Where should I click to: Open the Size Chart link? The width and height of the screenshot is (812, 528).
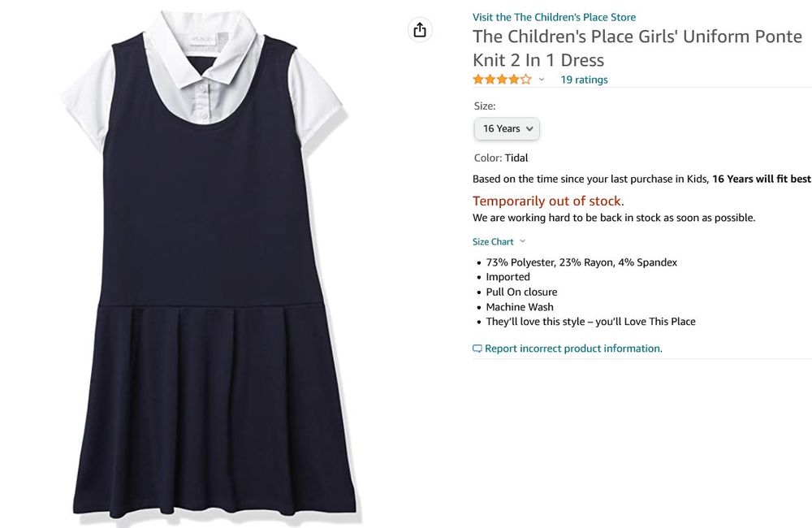(x=493, y=241)
